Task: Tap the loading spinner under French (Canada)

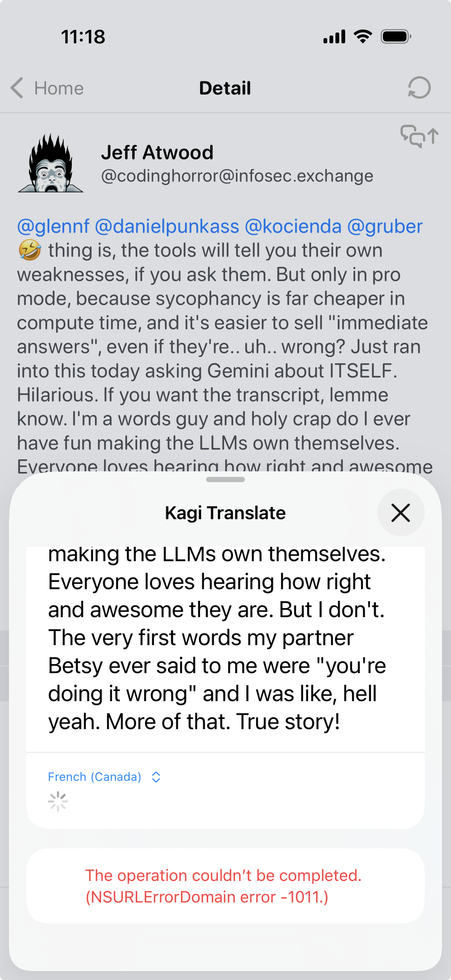Action: coord(58,802)
